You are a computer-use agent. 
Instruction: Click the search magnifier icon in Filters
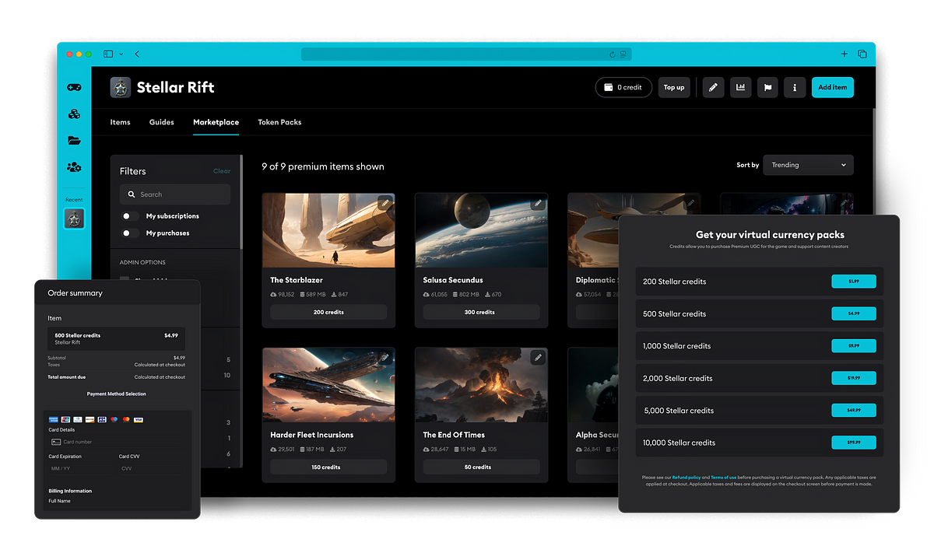[132, 194]
